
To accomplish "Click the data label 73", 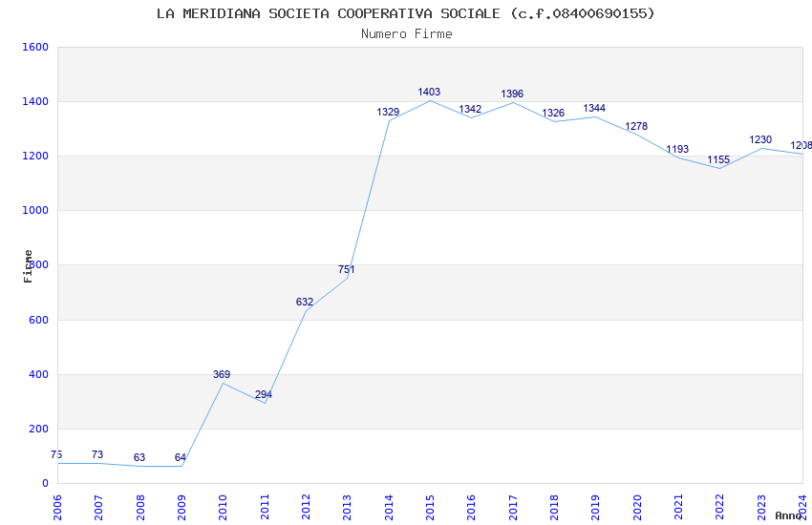I will (x=97, y=454).
